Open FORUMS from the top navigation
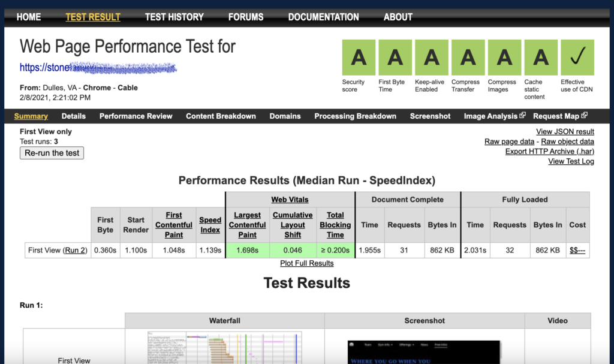614x364 pixels. point(246,17)
